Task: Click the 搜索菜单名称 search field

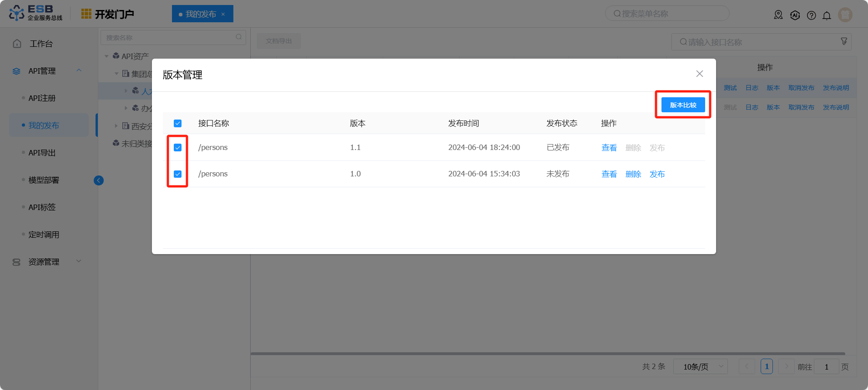Action: pos(667,14)
